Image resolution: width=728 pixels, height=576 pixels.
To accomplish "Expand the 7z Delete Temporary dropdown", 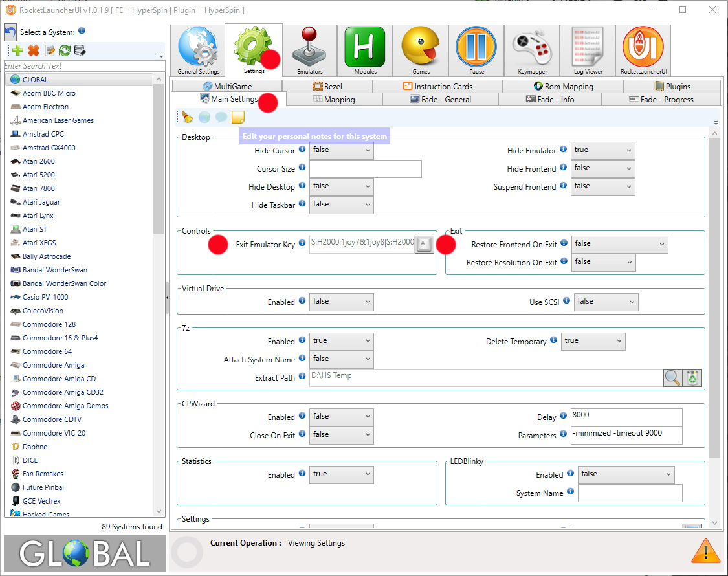I will click(593, 341).
